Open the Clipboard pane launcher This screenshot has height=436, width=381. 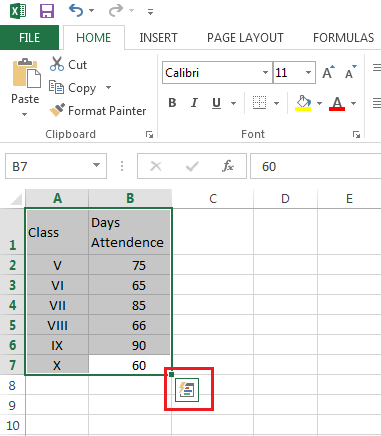click(149, 134)
